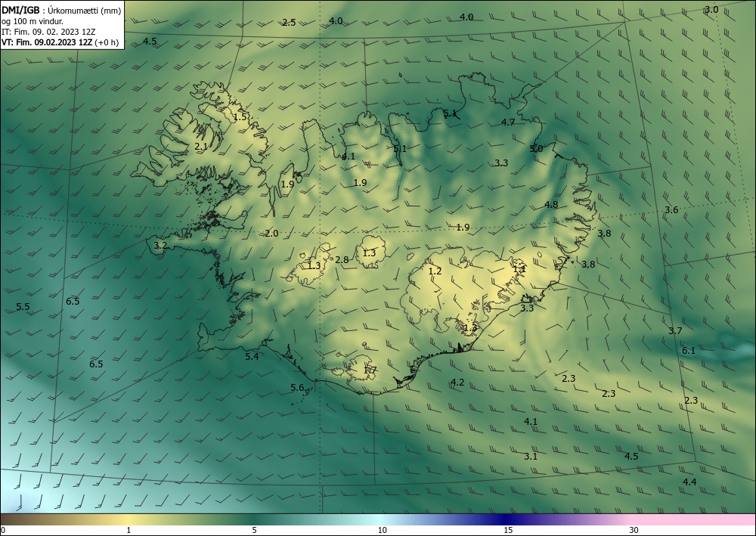The width and height of the screenshot is (756, 536).
Task: Click the legend tick label '15'
Action: (x=508, y=531)
